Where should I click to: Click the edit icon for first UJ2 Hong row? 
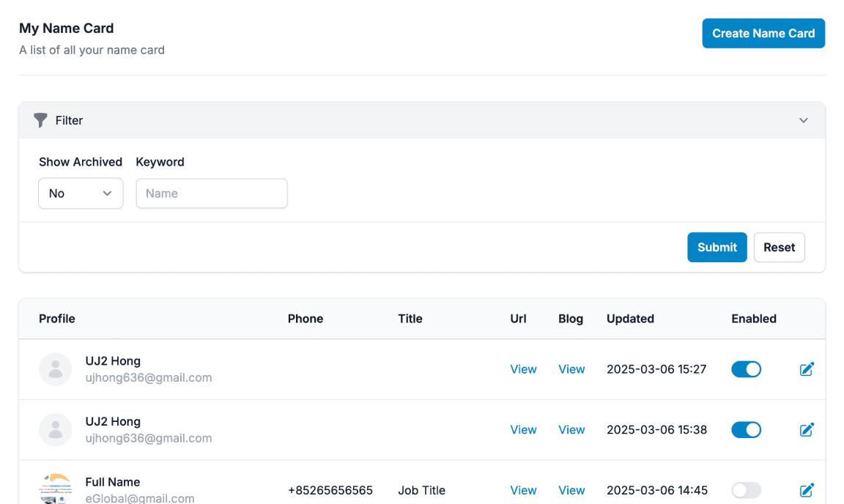[807, 369]
